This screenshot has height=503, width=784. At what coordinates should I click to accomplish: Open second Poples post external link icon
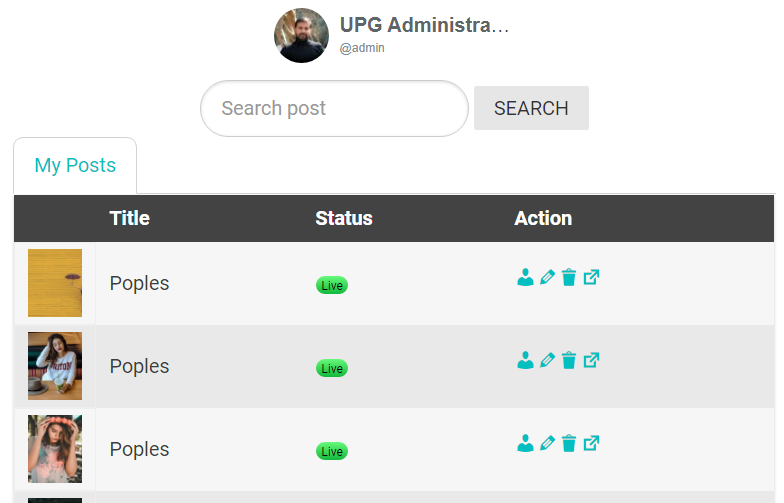coord(591,360)
